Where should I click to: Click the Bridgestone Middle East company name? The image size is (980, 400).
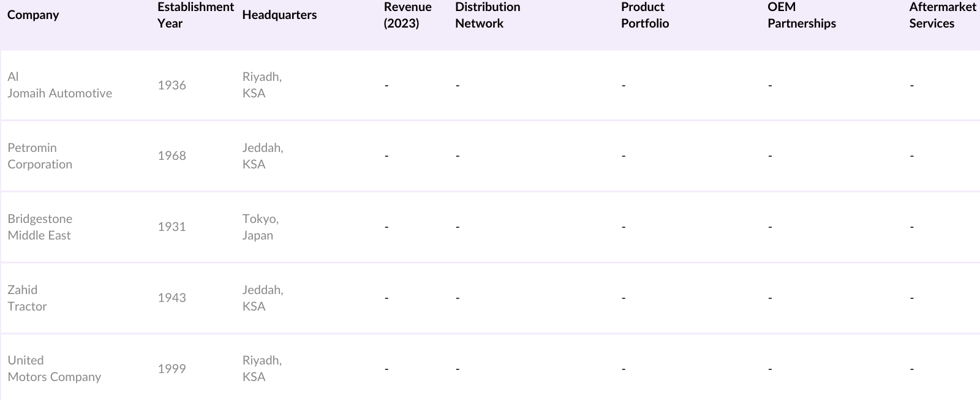point(40,227)
